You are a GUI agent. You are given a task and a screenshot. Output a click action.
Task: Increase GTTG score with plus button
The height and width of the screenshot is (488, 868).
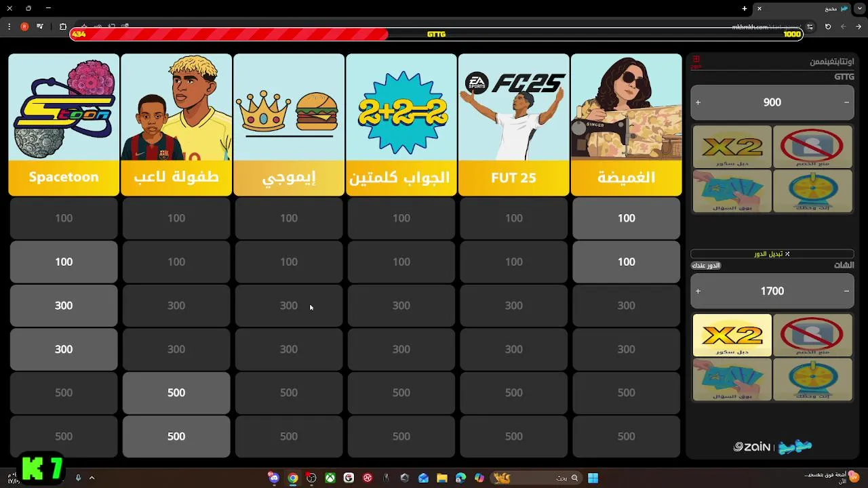pyautogui.click(x=698, y=102)
